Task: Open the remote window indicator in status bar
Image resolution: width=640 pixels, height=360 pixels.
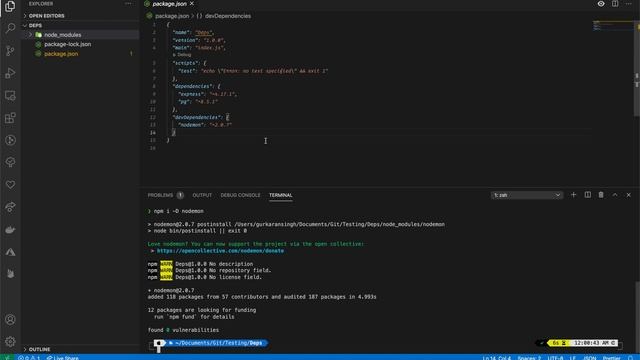Action: pos(7,358)
